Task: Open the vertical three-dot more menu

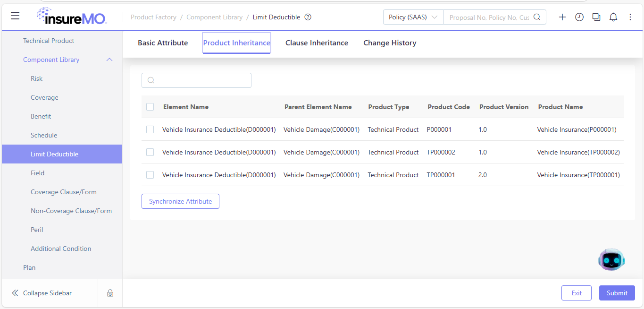Action: (x=630, y=17)
